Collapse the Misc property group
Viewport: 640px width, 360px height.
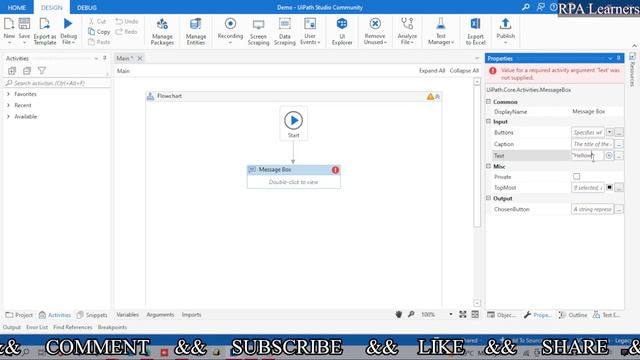(x=489, y=166)
